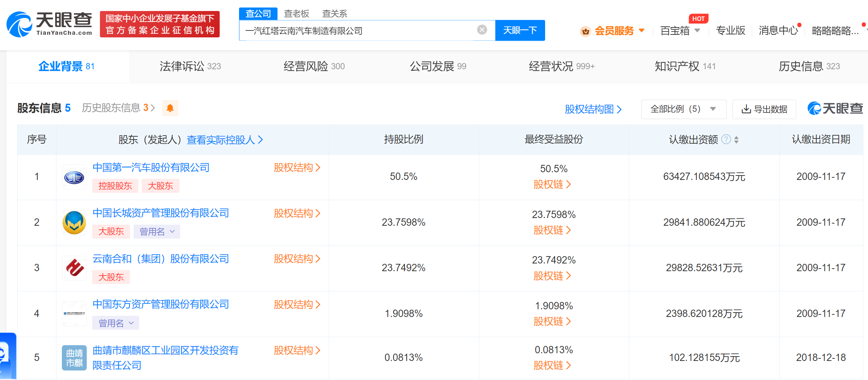
Task: Click the 天眼一下 search button
Action: [x=520, y=30]
